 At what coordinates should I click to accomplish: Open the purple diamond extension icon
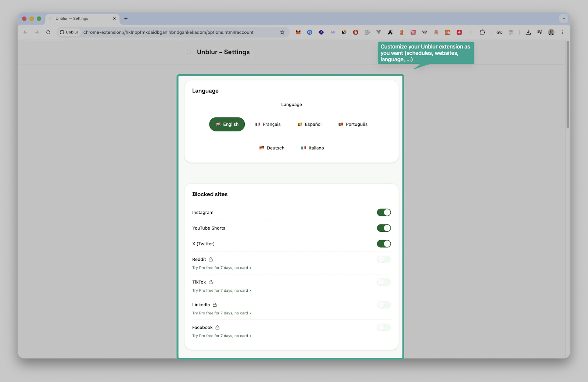pos(321,32)
